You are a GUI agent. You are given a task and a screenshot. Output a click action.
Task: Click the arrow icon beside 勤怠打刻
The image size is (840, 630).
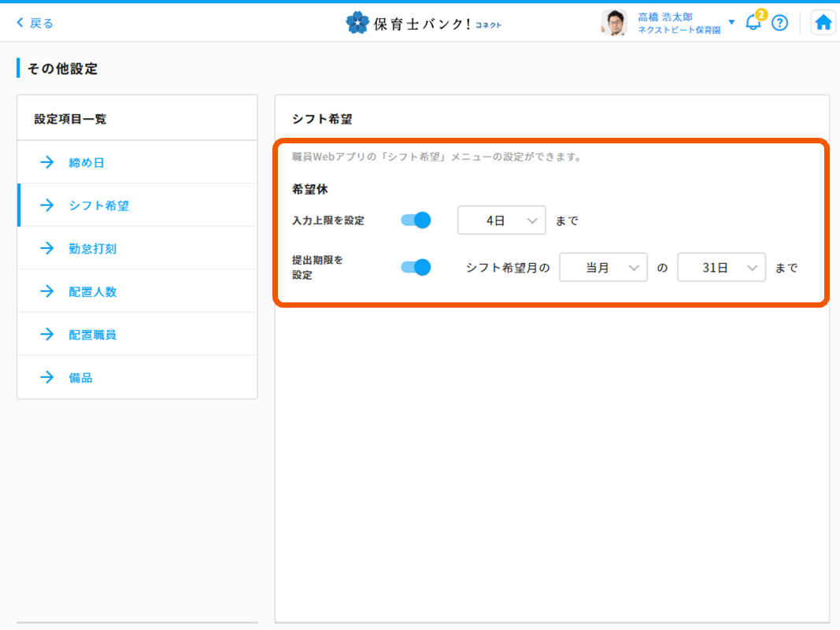tap(47, 249)
